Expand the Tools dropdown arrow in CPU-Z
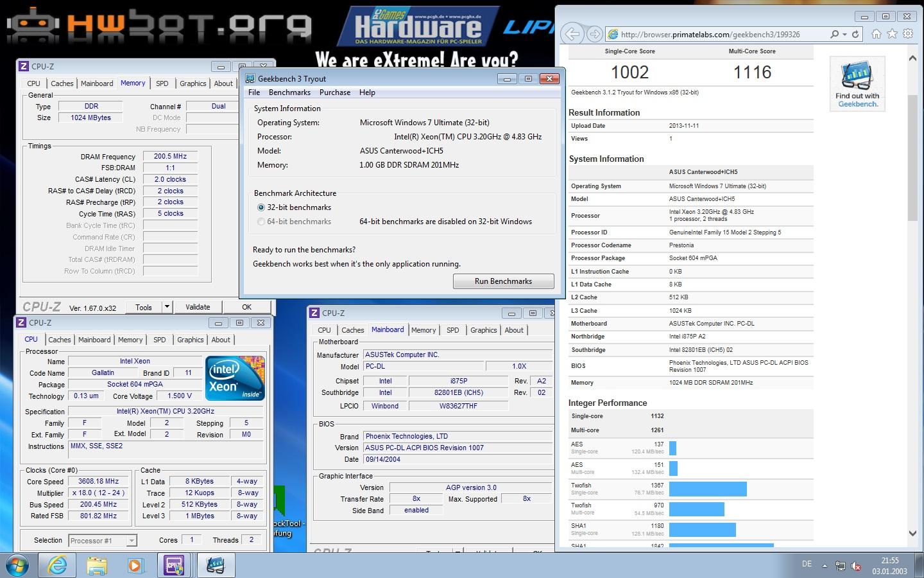This screenshot has height=578, width=924. (x=167, y=307)
